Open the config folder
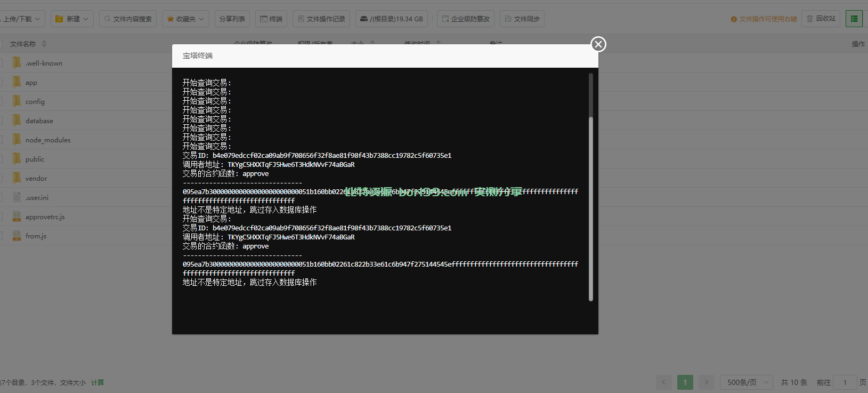Image resolution: width=868 pixels, height=393 pixels. [x=35, y=102]
